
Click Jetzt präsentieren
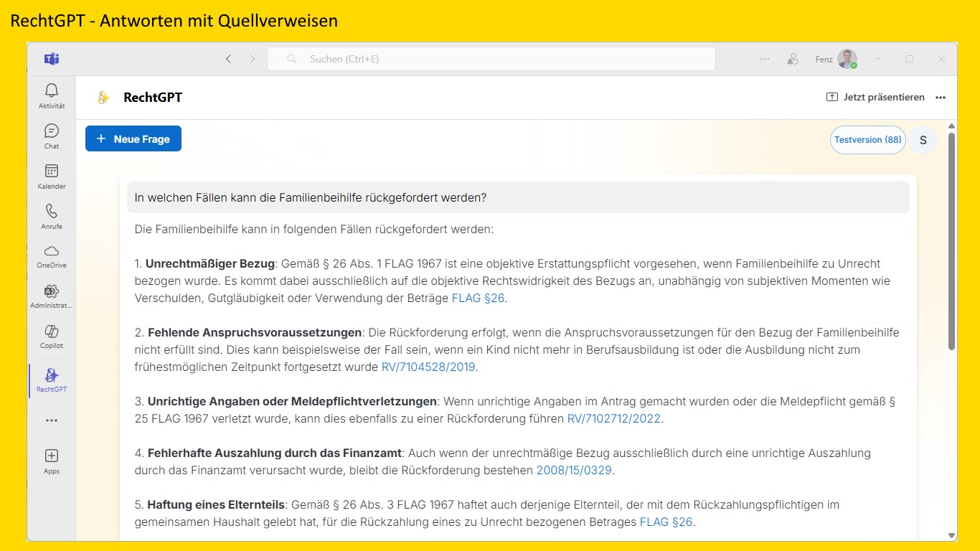(x=875, y=97)
